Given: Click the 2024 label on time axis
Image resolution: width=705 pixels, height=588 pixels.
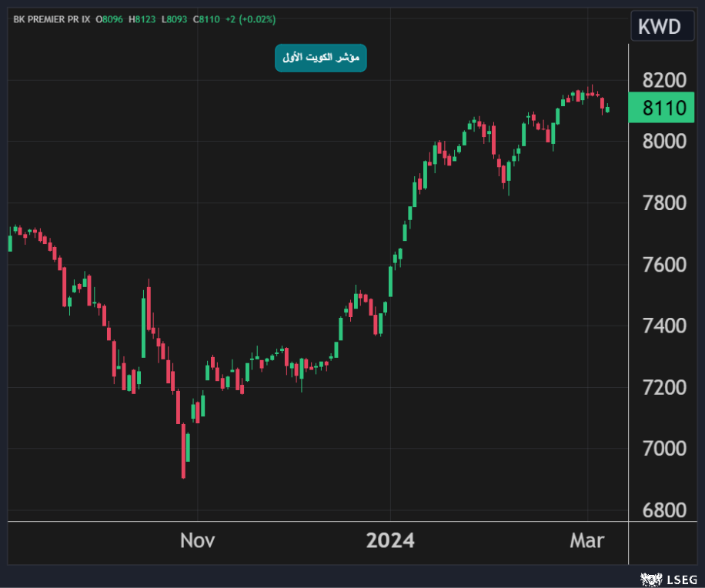Looking at the screenshot, I should click(x=390, y=540).
